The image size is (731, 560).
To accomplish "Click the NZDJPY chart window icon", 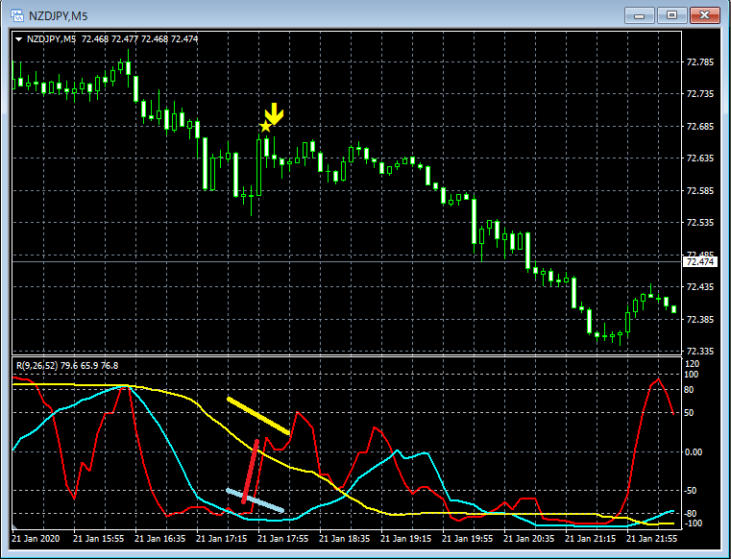I will 16,16.
